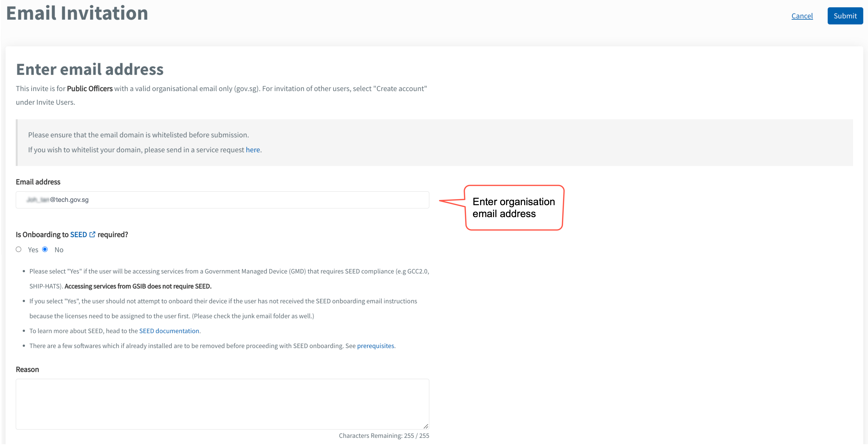The width and height of the screenshot is (868, 448).
Task: Click the 'Enter organisation email address' callout
Action: 513,208
